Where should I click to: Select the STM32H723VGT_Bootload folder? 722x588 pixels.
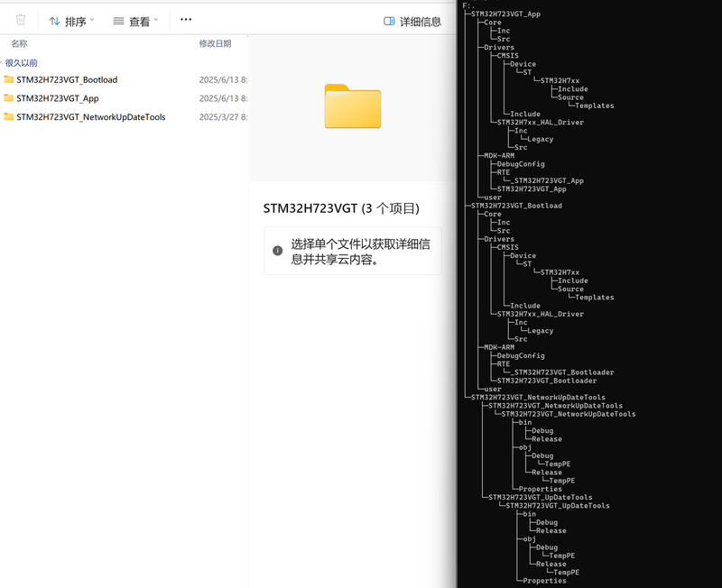(67, 79)
